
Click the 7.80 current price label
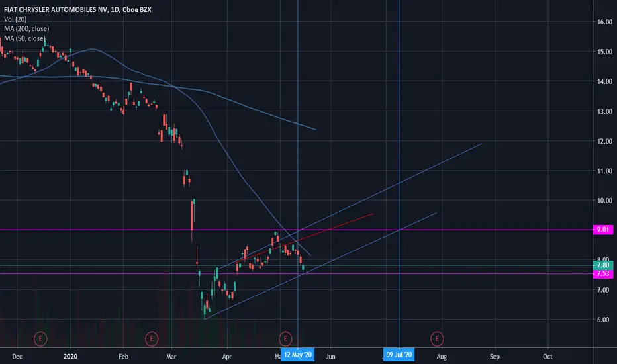coord(603,265)
